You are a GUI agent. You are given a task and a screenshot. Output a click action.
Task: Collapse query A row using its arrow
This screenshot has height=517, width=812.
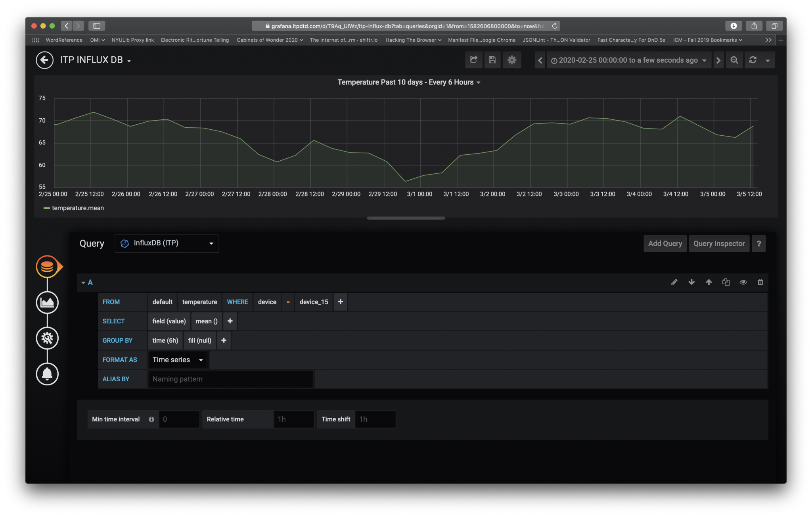click(x=83, y=283)
